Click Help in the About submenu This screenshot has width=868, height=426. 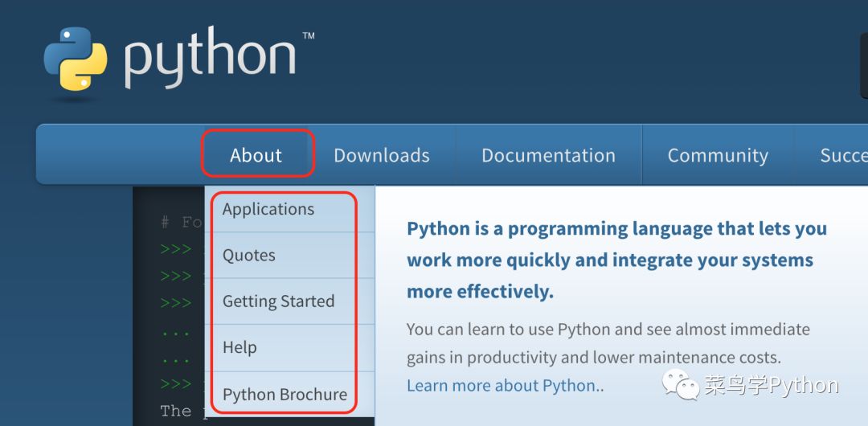pyautogui.click(x=240, y=347)
